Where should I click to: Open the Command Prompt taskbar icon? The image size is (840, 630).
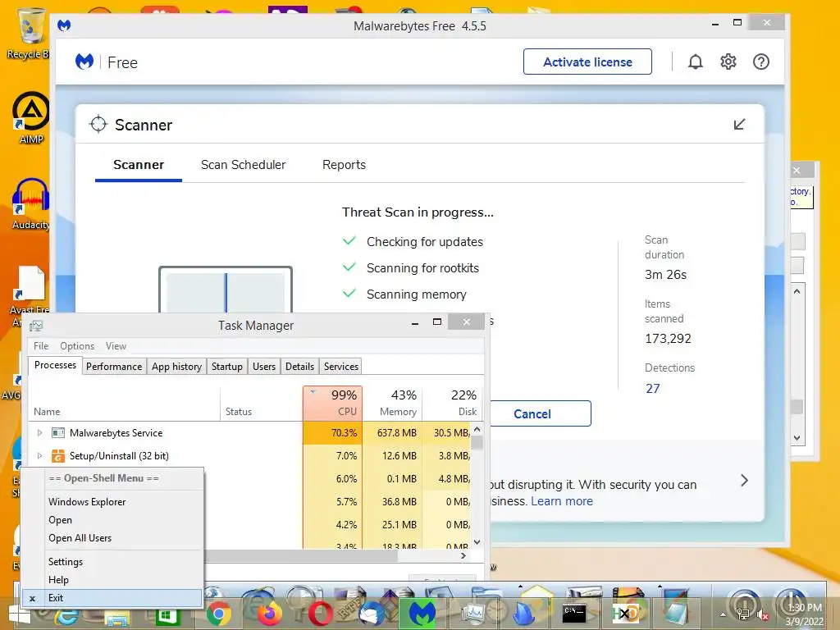click(573, 614)
